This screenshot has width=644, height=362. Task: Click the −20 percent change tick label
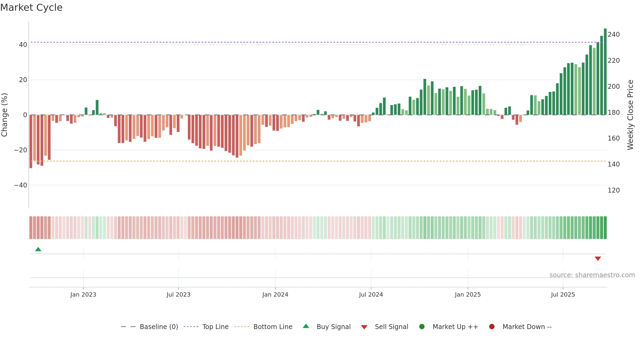21,150
